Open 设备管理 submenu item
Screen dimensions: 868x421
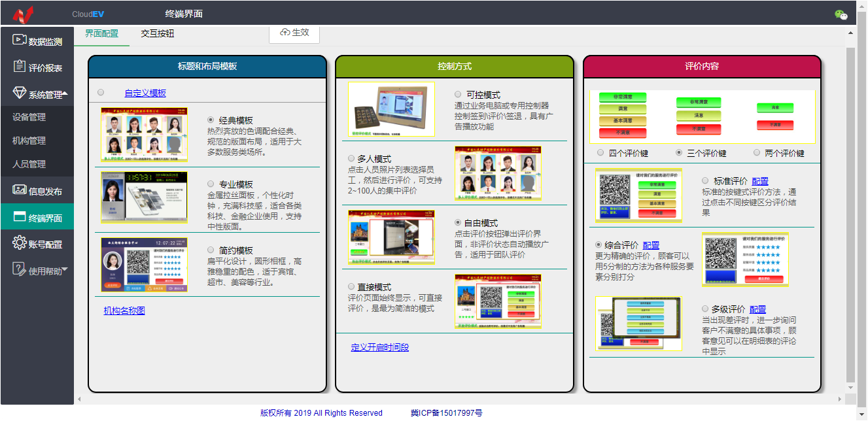click(x=29, y=117)
